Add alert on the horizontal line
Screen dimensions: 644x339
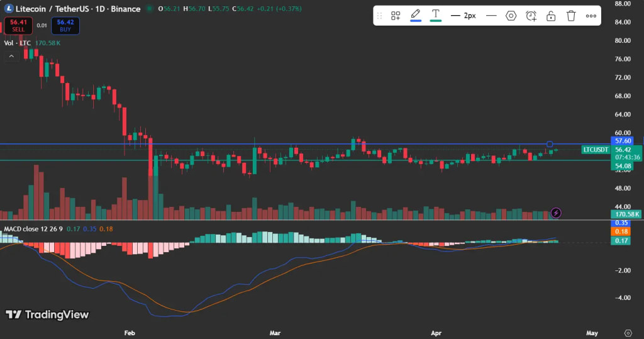531,16
